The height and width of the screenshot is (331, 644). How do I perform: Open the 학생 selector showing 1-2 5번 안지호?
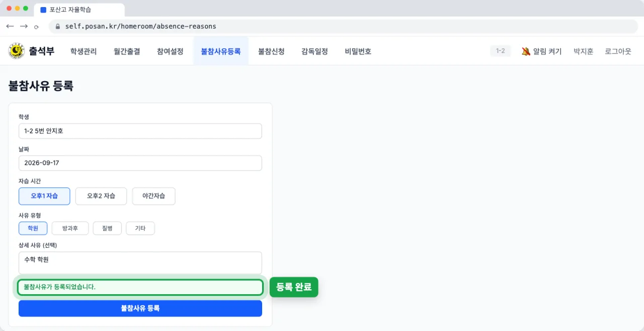click(x=140, y=131)
